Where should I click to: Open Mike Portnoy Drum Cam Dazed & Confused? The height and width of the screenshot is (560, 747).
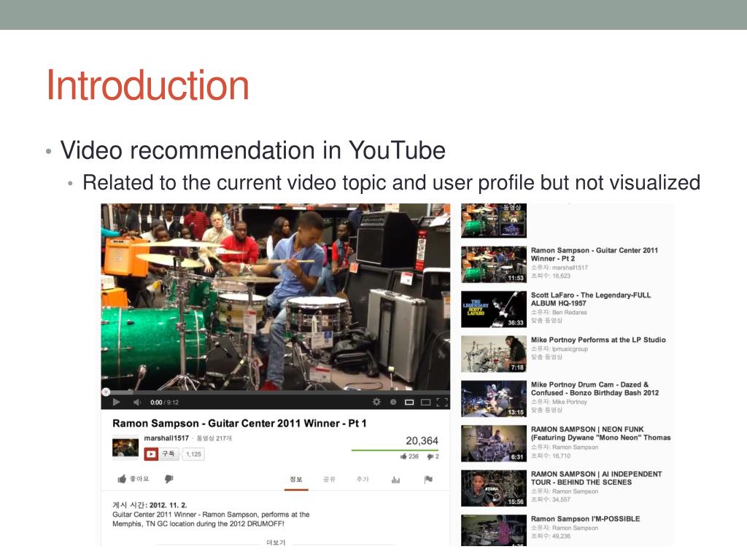point(595,389)
